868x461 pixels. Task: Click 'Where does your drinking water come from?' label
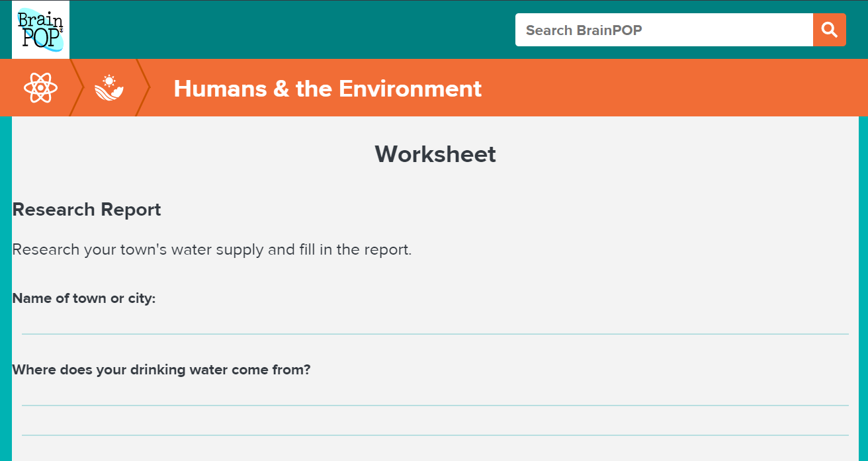coord(161,370)
